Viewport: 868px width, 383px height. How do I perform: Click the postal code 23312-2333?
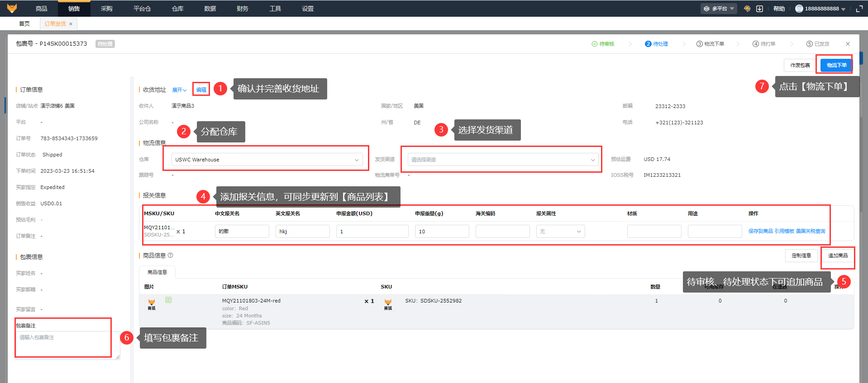[x=670, y=106]
